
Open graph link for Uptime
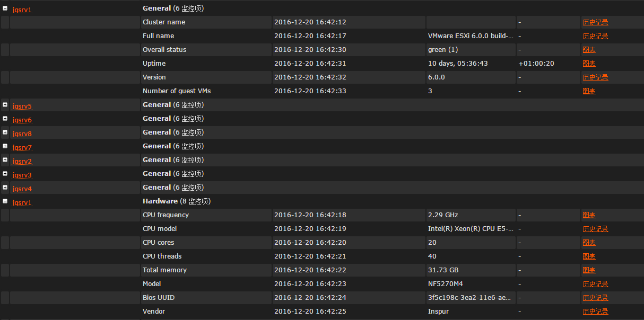(x=589, y=64)
